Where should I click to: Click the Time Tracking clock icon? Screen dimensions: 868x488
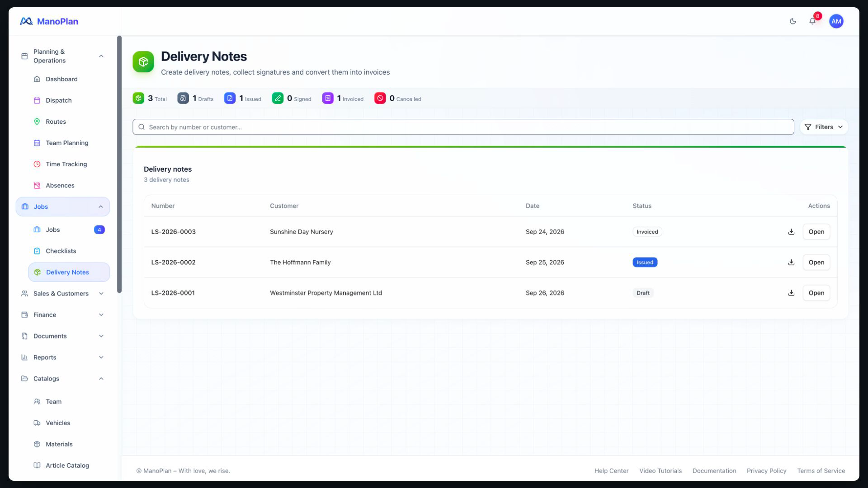[37, 164]
